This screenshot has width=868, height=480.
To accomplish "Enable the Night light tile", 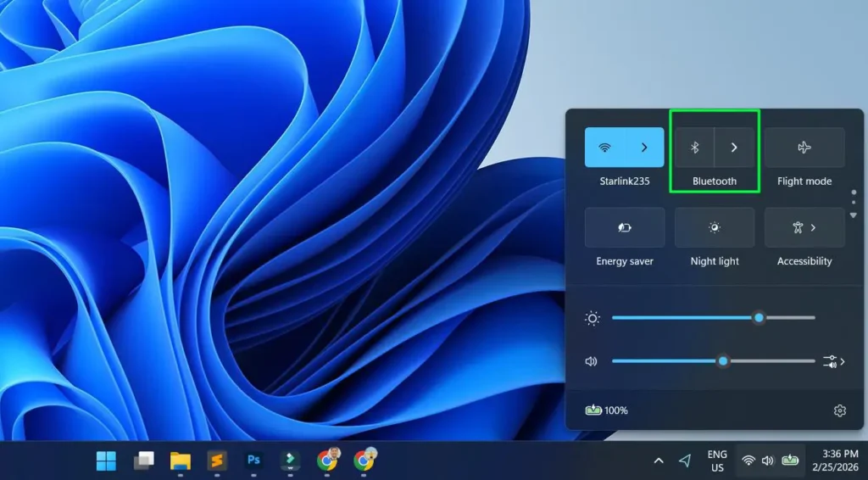I will [715, 227].
